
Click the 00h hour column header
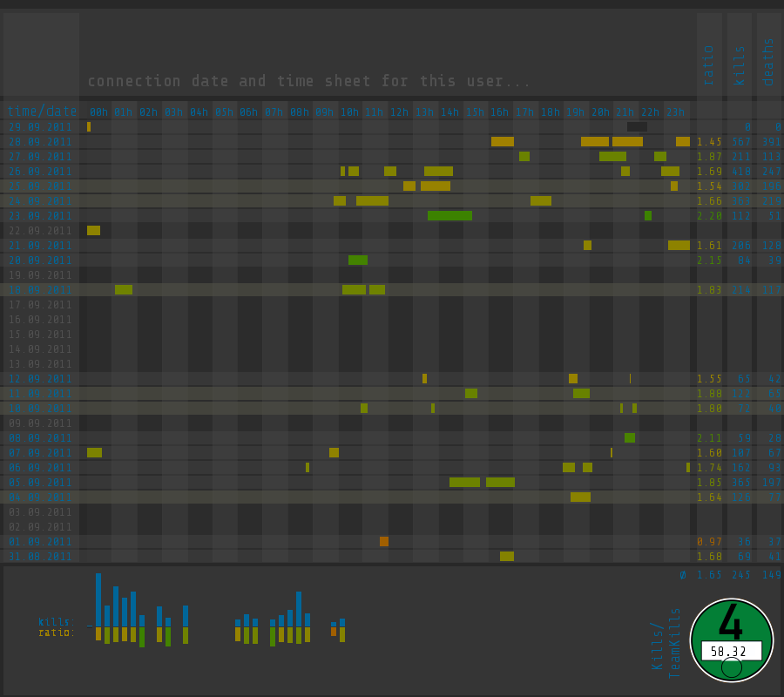tap(98, 112)
